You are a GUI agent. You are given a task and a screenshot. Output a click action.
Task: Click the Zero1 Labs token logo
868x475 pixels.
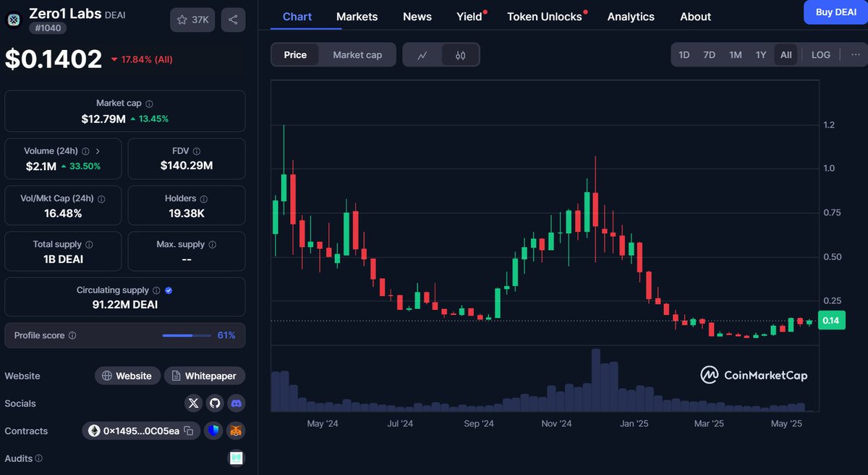pyautogui.click(x=14, y=20)
